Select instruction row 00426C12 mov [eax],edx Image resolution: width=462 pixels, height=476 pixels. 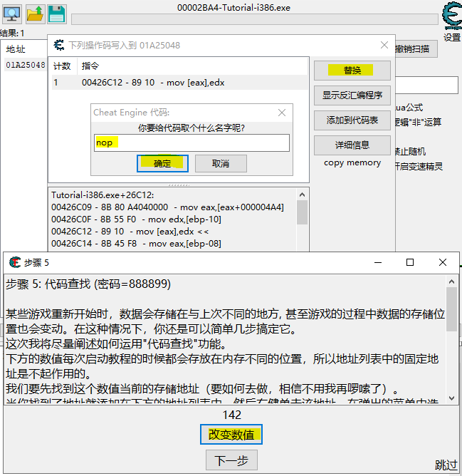click(x=180, y=83)
